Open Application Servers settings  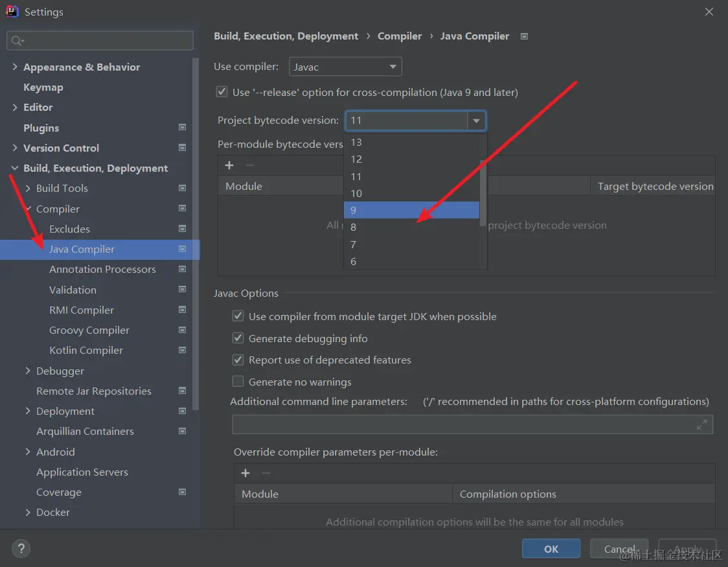(82, 472)
